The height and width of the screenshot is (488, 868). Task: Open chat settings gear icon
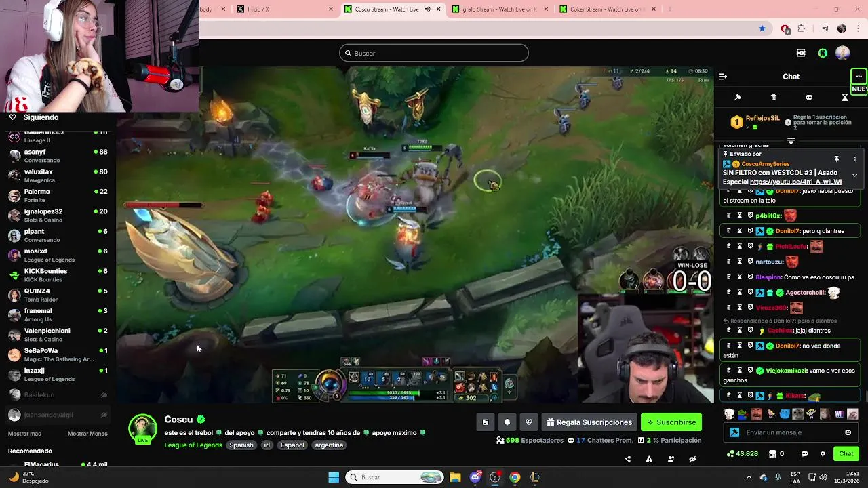click(x=823, y=453)
